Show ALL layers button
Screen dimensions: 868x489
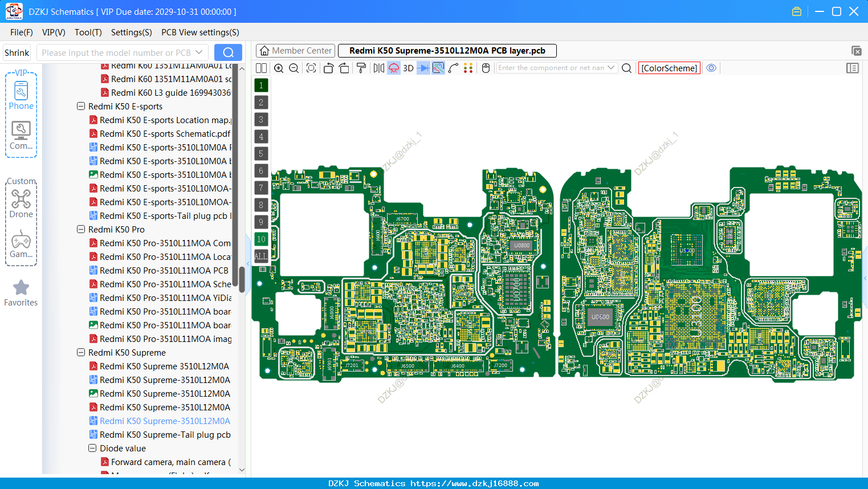point(261,256)
